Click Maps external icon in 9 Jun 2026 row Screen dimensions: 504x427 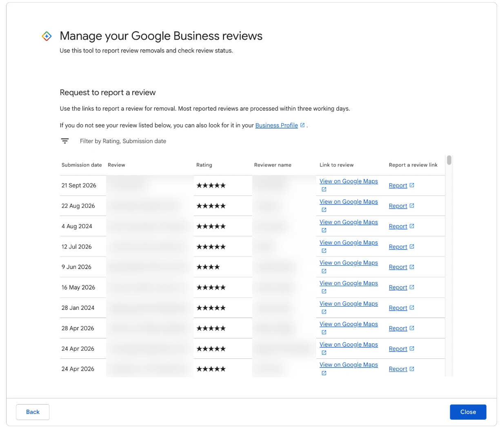(x=324, y=271)
